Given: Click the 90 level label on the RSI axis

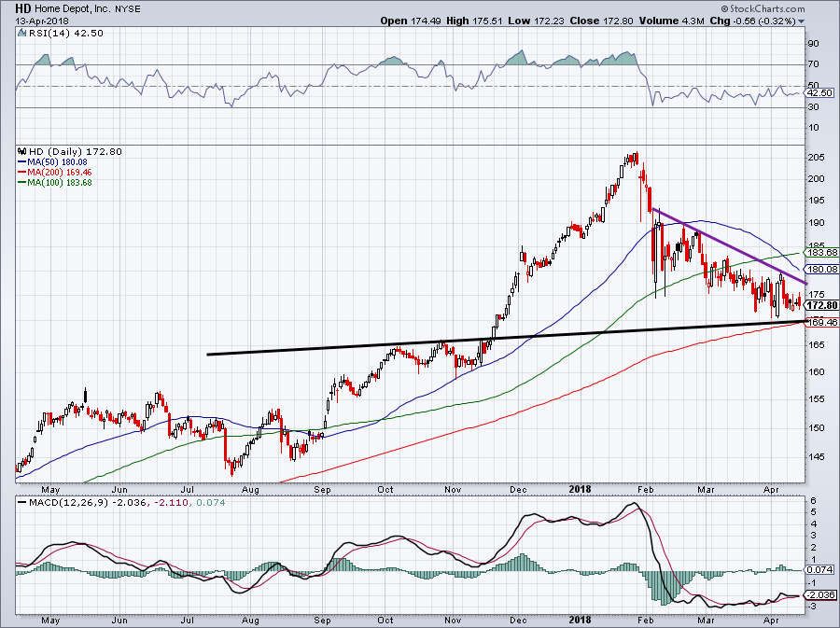Looking at the screenshot, I should 813,43.
